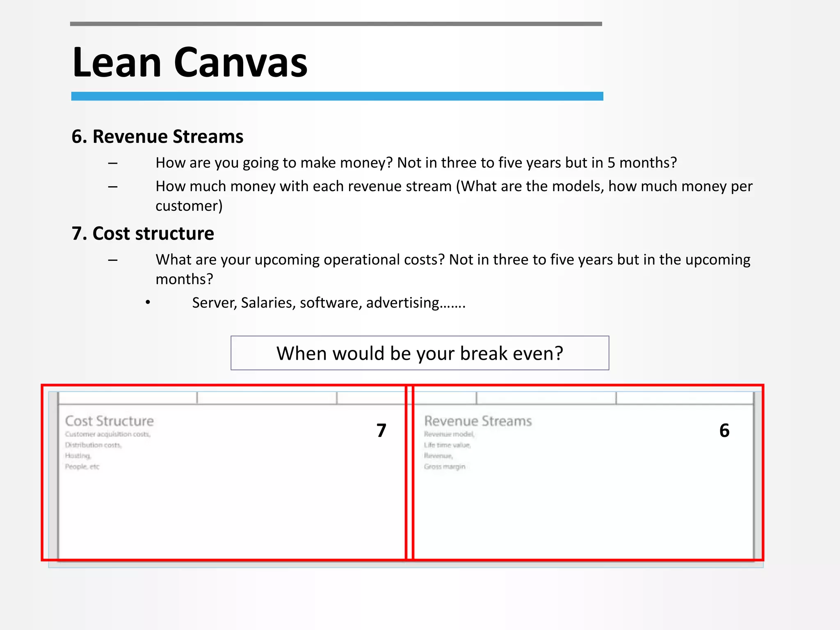The height and width of the screenshot is (630, 840).
Task: Click the number 7 in Cost Structure box
Action: 381,430
